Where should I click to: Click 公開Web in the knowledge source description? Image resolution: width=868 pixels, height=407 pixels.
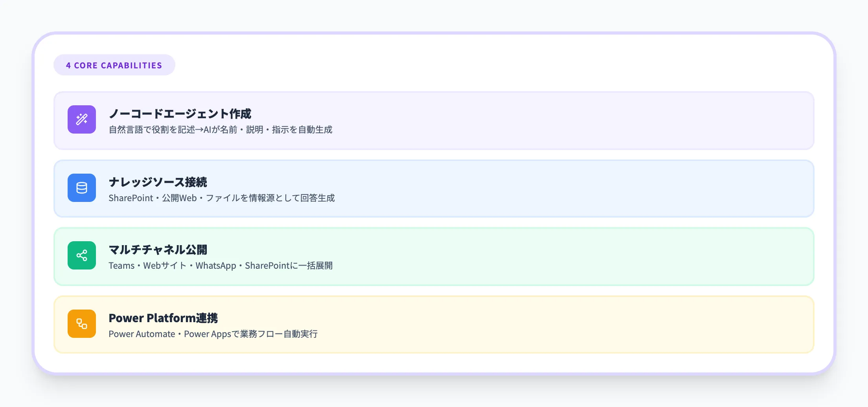pyautogui.click(x=179, y=198)
